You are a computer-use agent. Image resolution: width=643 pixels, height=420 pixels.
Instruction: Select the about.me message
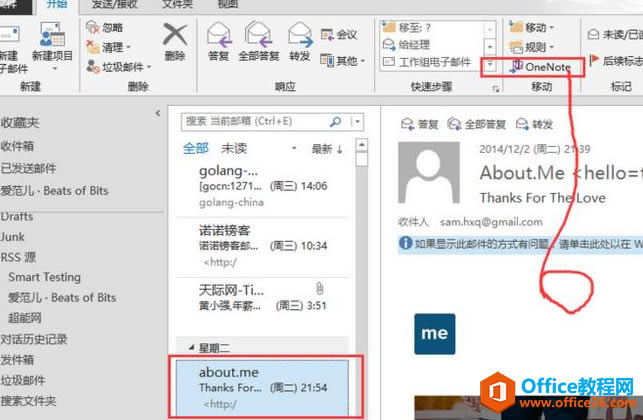click(262, 388)
